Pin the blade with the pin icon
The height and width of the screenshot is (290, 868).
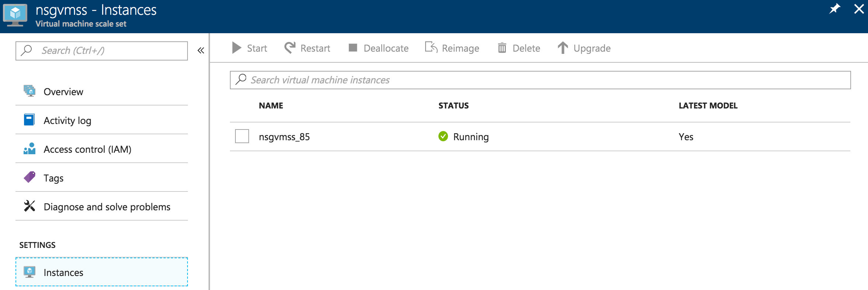click(x=835, y=8)
